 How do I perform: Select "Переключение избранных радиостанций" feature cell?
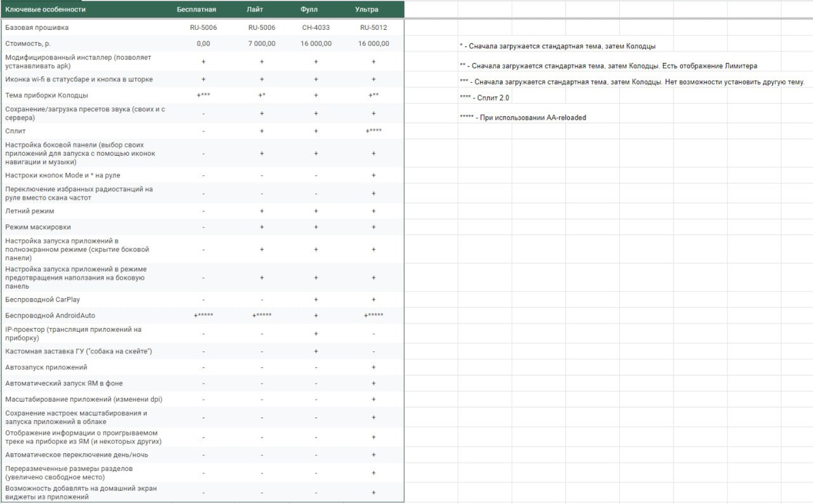tap(79, 193)
